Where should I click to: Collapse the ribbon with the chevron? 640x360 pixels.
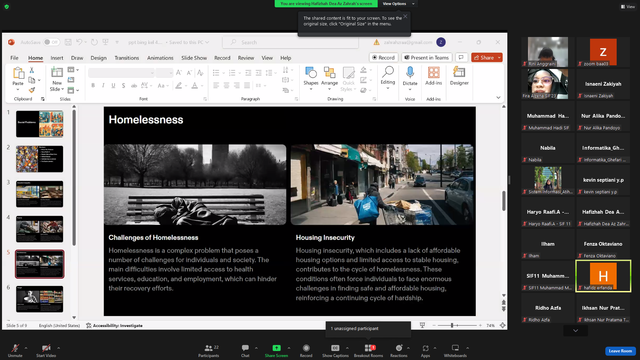(x=498, y=98)
